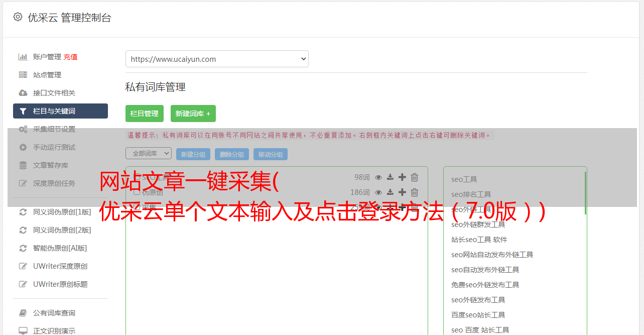
Task: Open 接口文件相关 menu item
Action: click(x=54, y=93)
